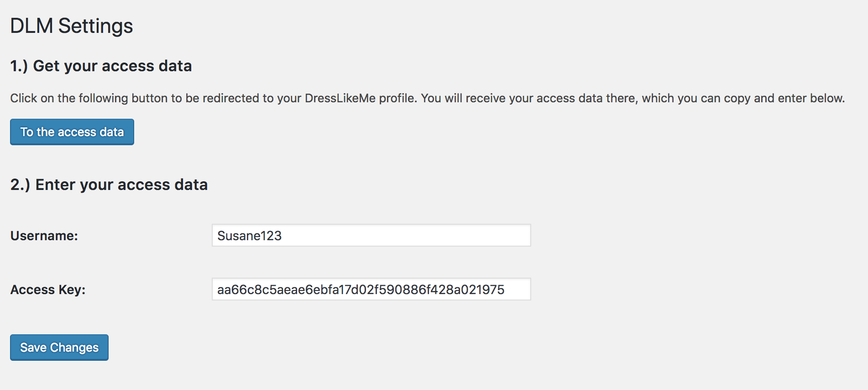Click the "1.) Get your access data" heading

[x=101, y=66]
